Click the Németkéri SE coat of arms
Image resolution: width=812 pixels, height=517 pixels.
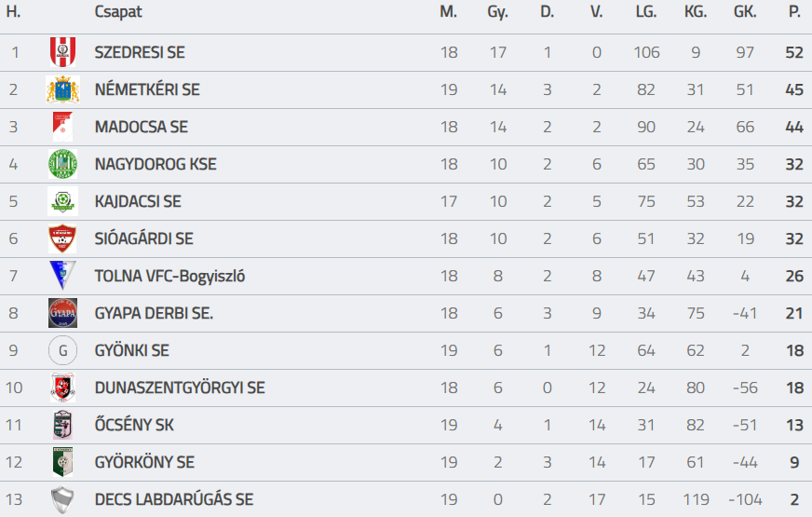click(62, 89)
